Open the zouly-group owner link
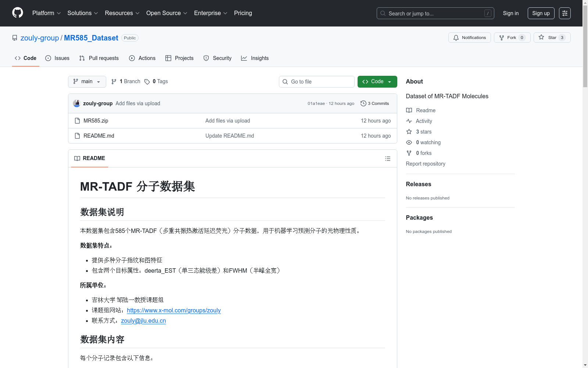This screenshot has height=368, width=588. [x=40, y=38]
